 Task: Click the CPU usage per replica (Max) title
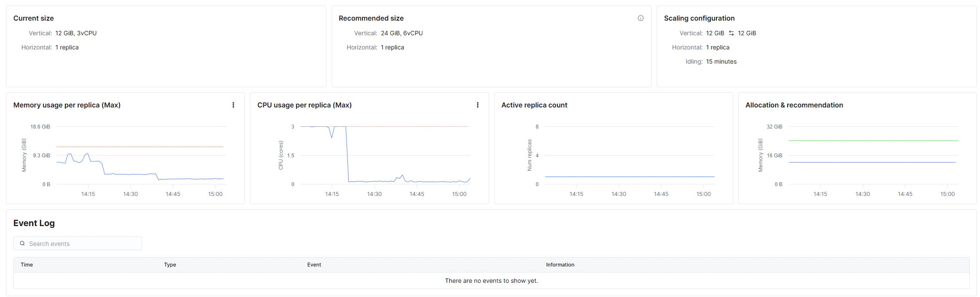(x=304, y=105)
